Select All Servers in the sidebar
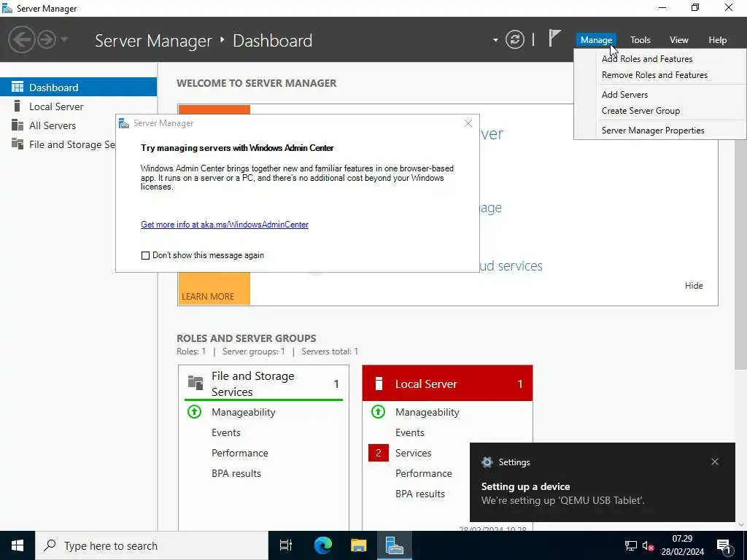This screenshot has width=747, height=560. pos(78,125)
